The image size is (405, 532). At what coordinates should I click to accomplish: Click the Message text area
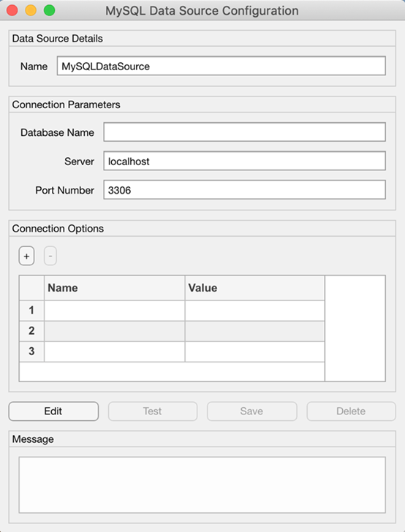pos(202,484)
